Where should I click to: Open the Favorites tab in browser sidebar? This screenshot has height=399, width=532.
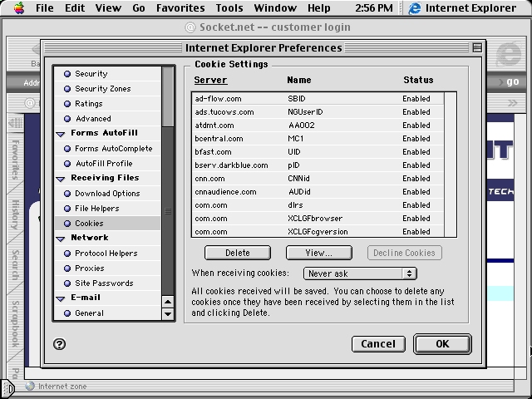tap(15, 160)
